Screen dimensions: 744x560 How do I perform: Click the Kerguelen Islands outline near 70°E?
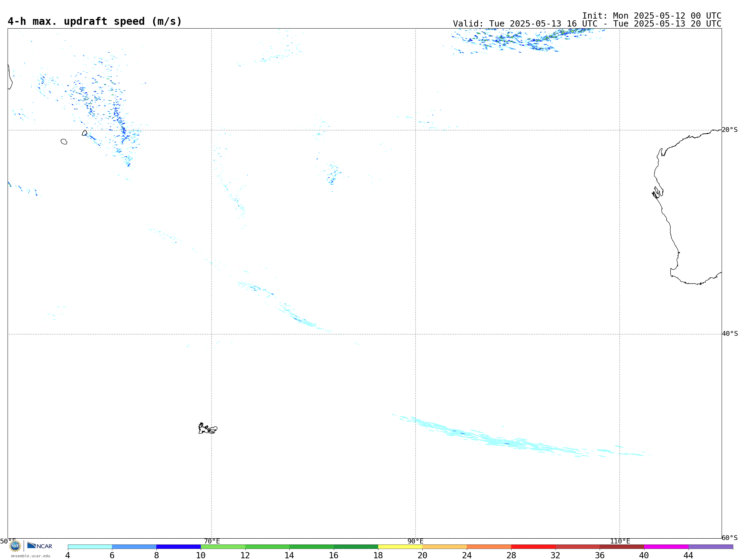point(208,428)
